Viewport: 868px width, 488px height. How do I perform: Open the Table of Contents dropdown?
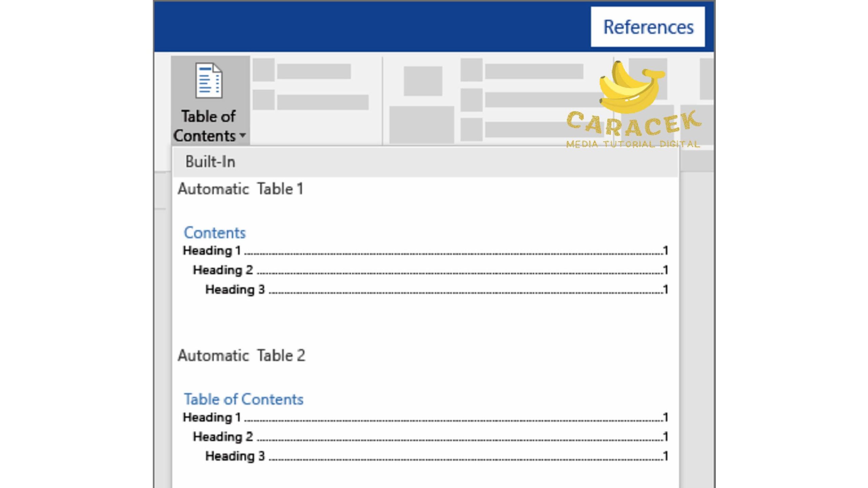(209, 101)
